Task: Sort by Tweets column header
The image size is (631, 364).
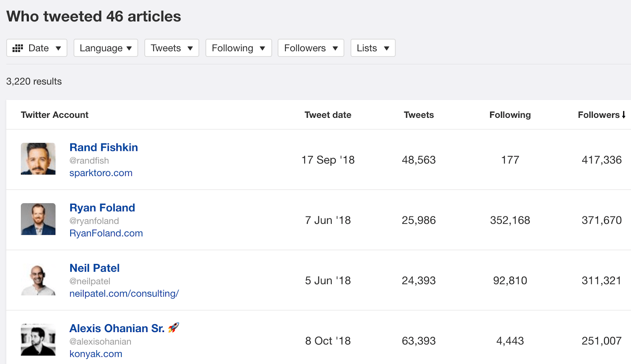Action: click(419, 115)
